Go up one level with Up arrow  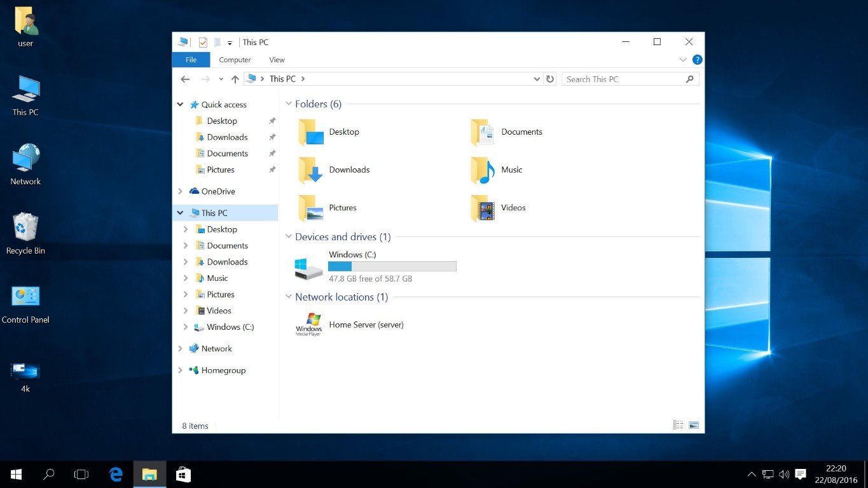point(235,79)
